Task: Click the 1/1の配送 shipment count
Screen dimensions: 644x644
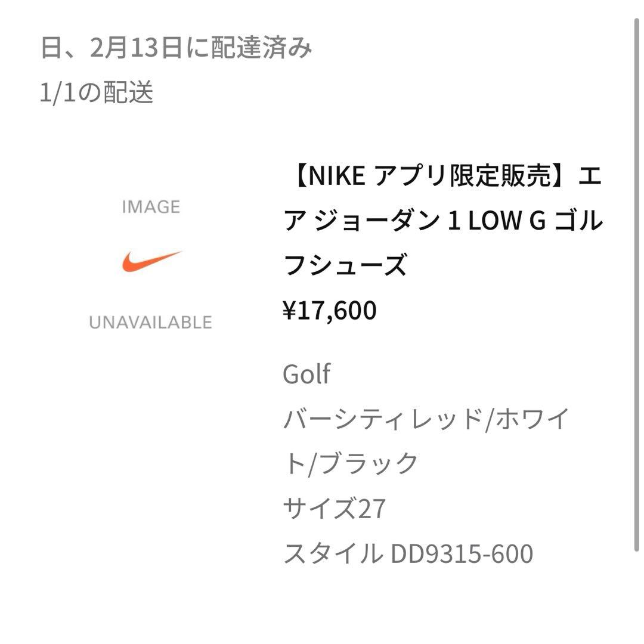Action: pyautogui.click(x=97, y=93)
